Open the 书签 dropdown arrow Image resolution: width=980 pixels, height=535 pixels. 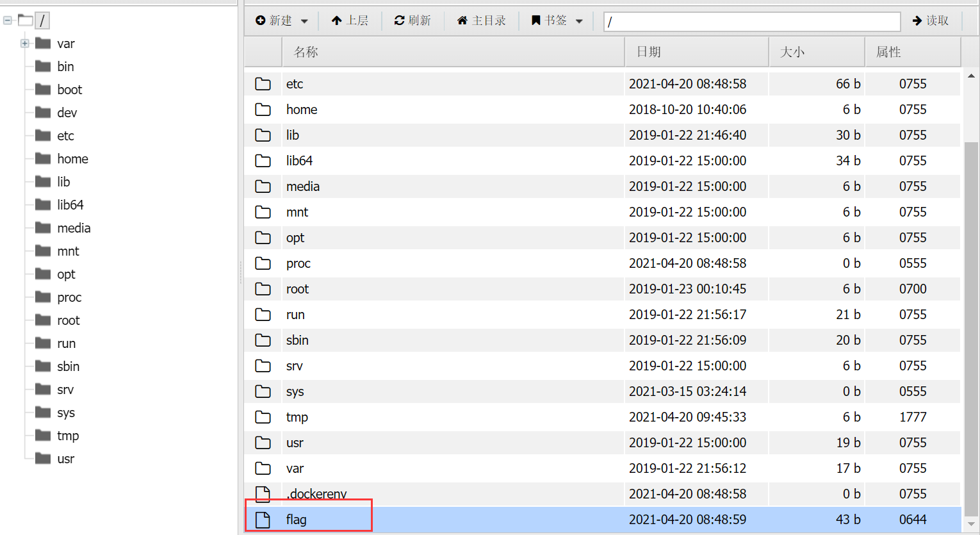579,21
